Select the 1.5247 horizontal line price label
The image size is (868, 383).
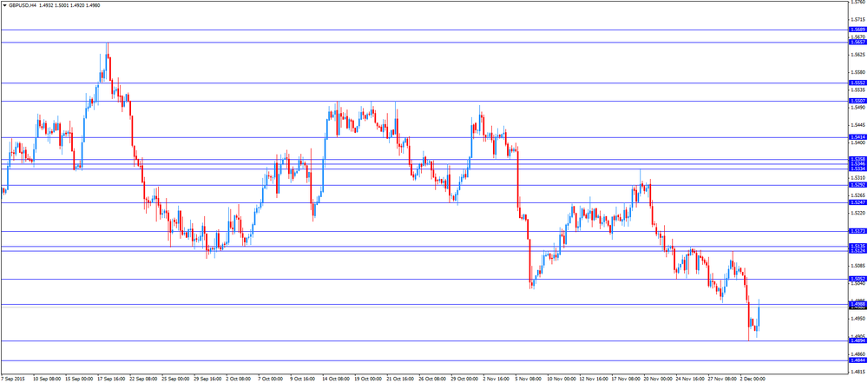tap(857, 203)
